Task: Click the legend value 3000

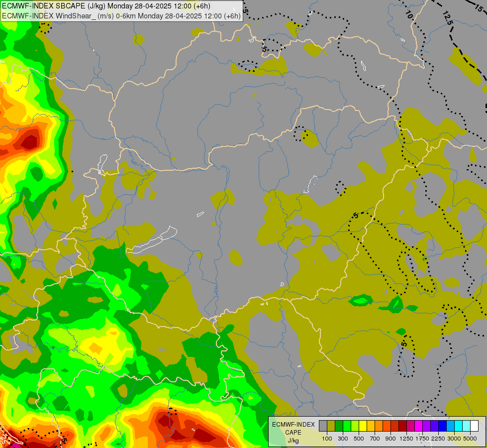Action: click(454, 439)
